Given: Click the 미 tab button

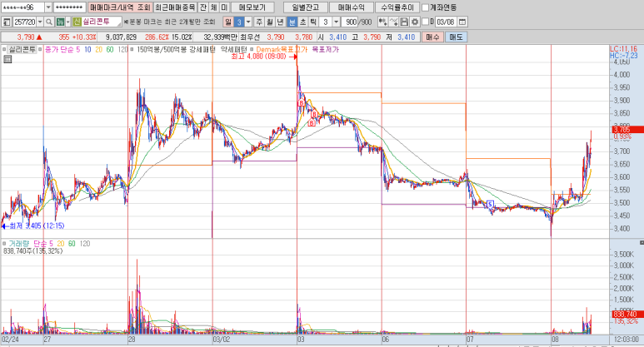Looking at the screenshot, I should (224, 7).
